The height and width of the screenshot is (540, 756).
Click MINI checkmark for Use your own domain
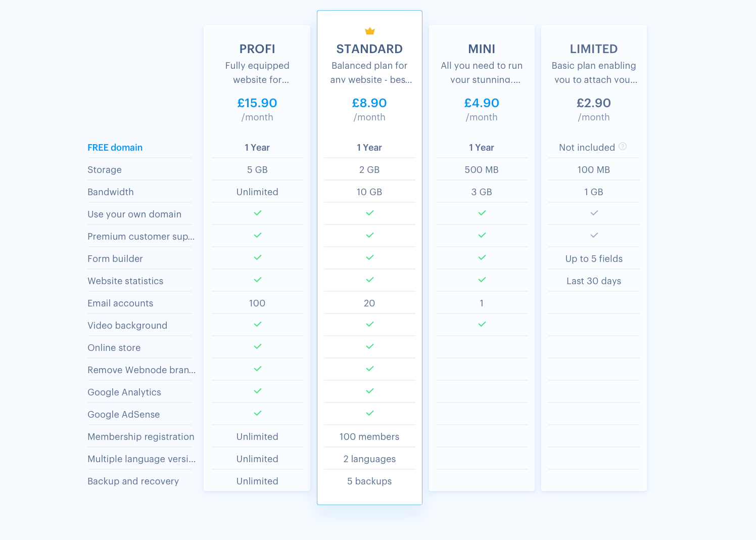click(x=482, y=213)
